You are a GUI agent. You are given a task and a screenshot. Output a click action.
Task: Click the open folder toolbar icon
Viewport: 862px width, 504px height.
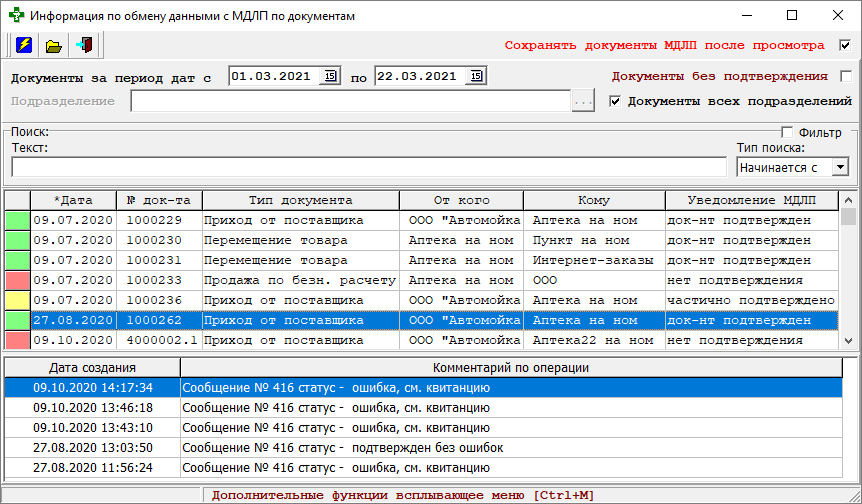54,45
